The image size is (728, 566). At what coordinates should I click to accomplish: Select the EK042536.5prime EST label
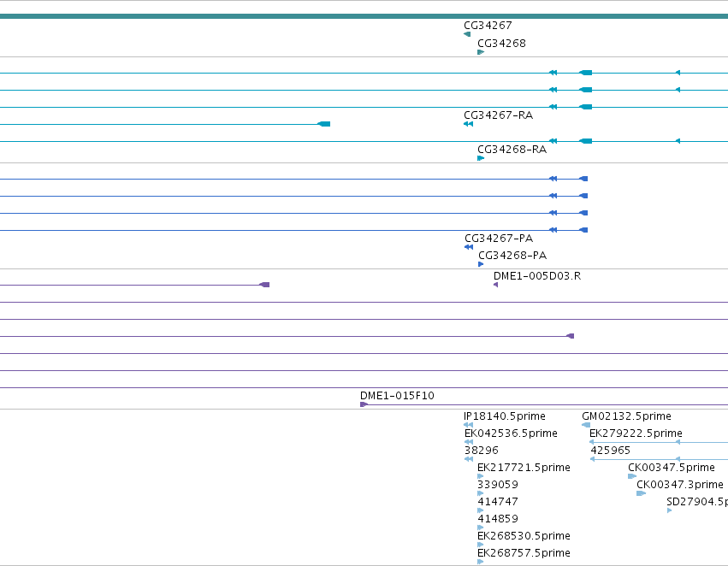coord(511,433)
